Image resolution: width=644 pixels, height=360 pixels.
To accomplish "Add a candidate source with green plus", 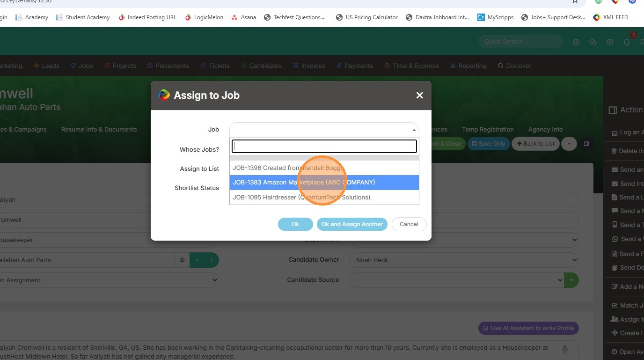I will [x=571, y=280].
